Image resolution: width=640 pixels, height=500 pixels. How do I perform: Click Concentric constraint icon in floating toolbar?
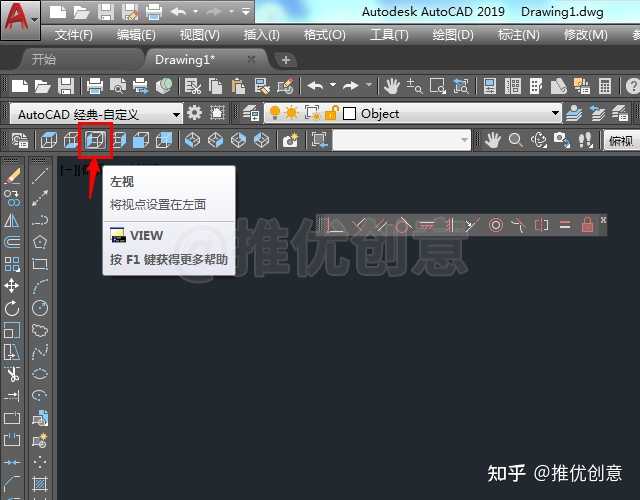tap(496, 224)
